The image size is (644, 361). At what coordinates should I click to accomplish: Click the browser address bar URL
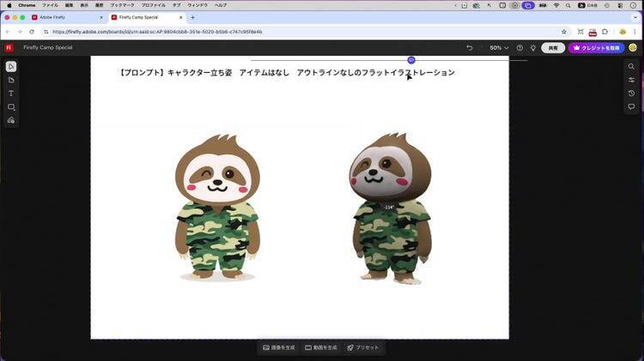(x=157, y=32)
